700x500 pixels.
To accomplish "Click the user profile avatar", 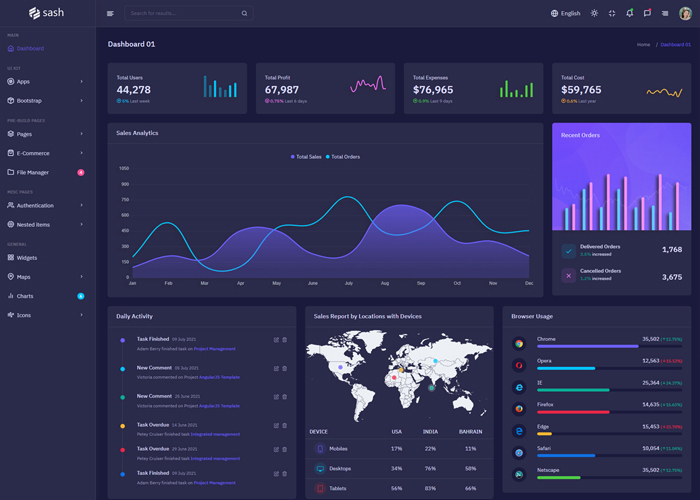I will (685, 13).
